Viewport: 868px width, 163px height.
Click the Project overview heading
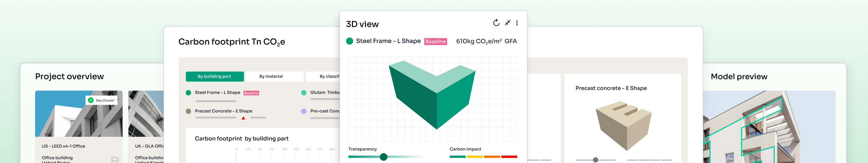pos(70,77)
